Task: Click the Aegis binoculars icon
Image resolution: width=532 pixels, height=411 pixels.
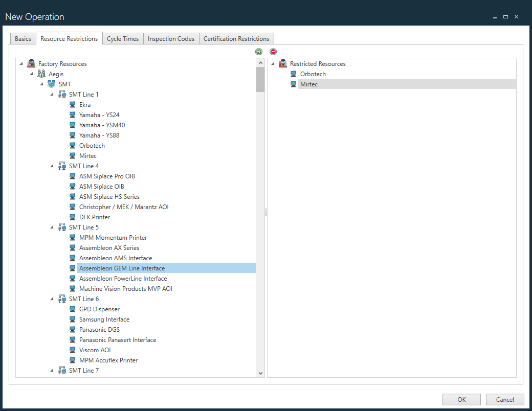Action: point(41,74)
